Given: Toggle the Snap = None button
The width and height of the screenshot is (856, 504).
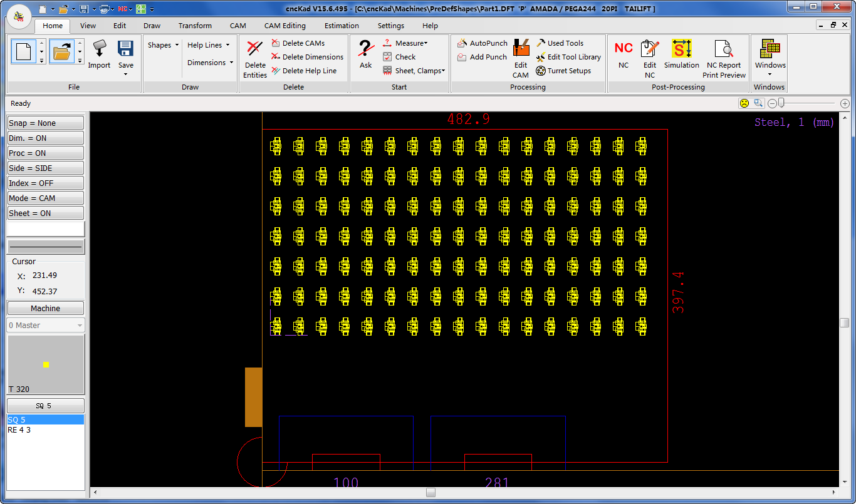Looking at the screenshot, I should click(x=45, y=123).
